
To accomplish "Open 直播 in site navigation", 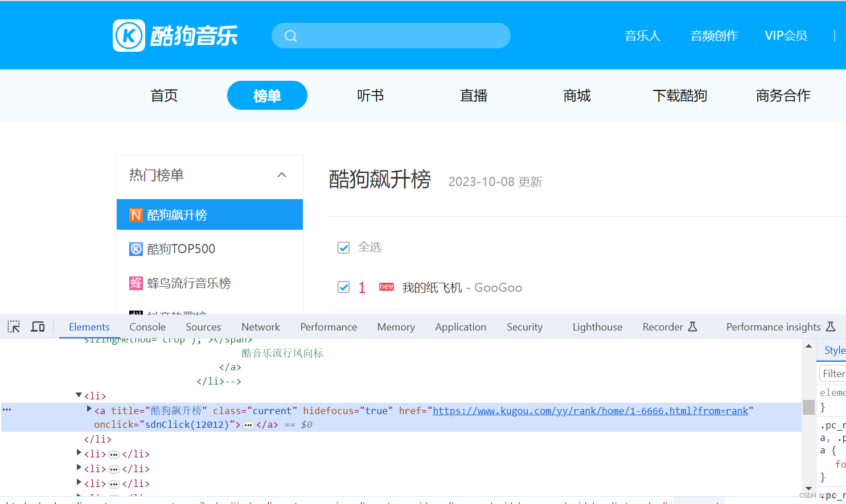I will (x=474, y=96).
